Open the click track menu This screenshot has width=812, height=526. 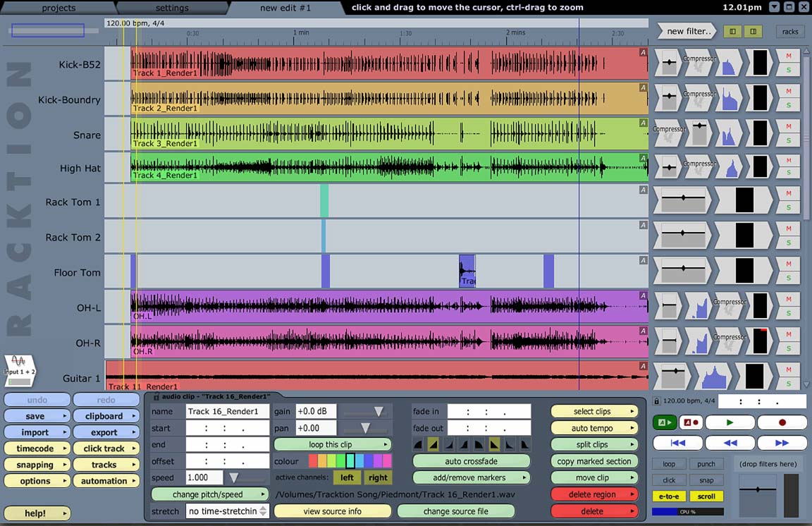click(x=106, y=448)
